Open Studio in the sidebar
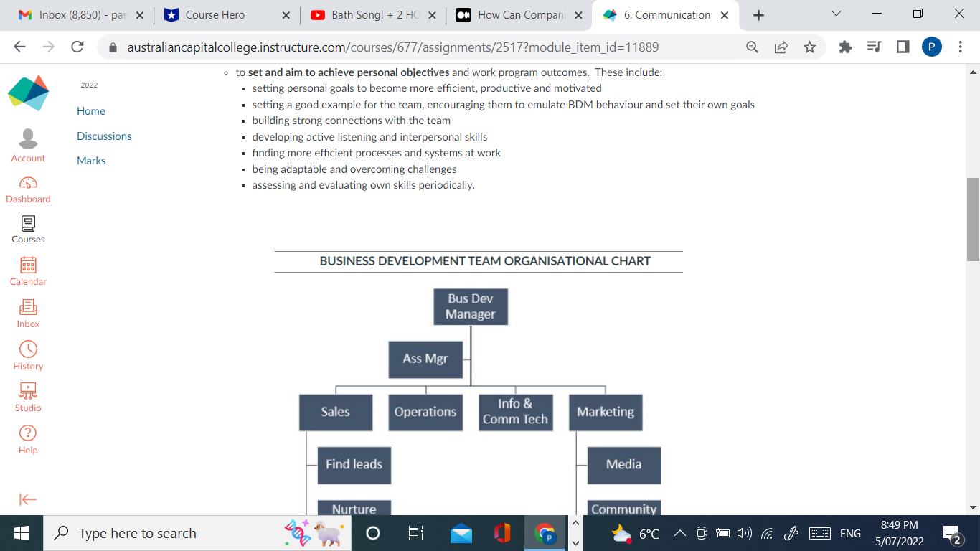The height and width of the screenshot is (551, 980). coord(28,398)
